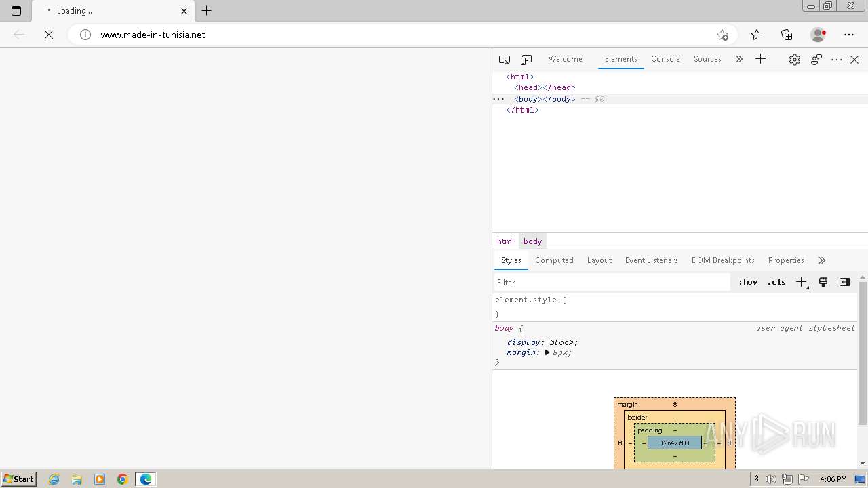
Task: Focus the styles Filter field
Action: [x=612, y=283]
